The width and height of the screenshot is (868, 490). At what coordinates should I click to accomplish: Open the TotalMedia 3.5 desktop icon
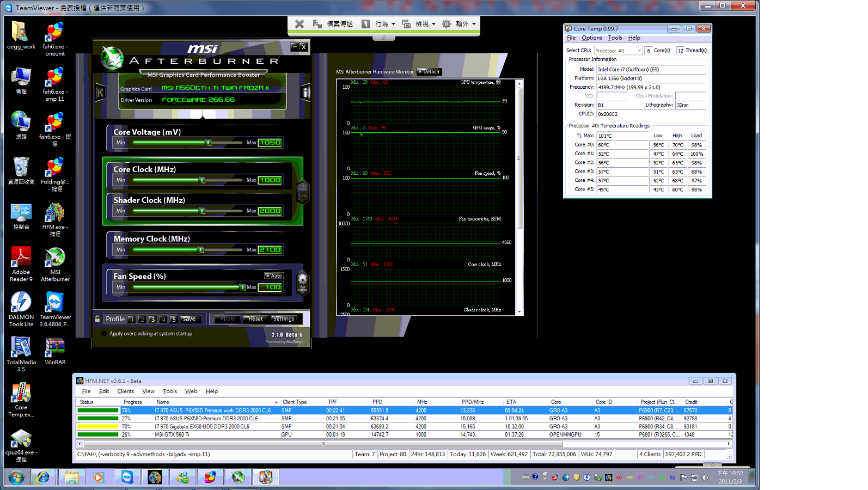click(x=21, y=354)
